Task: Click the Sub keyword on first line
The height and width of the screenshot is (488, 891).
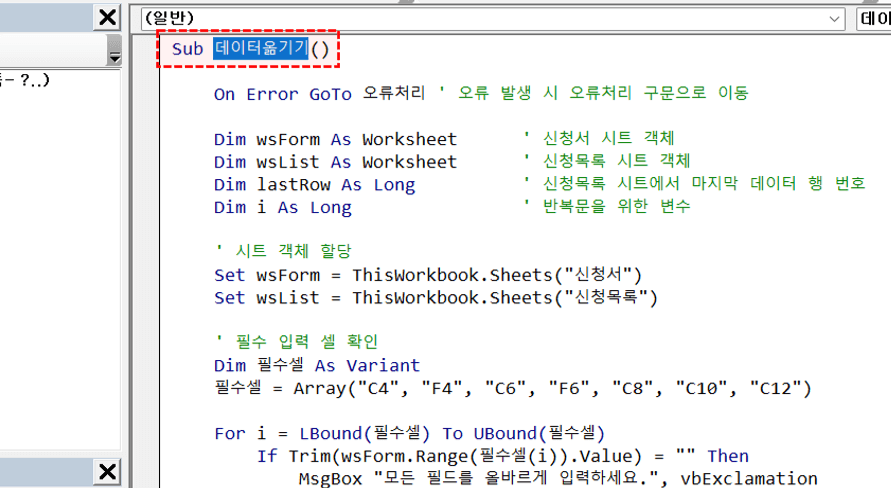Action: tap(187, 48)
